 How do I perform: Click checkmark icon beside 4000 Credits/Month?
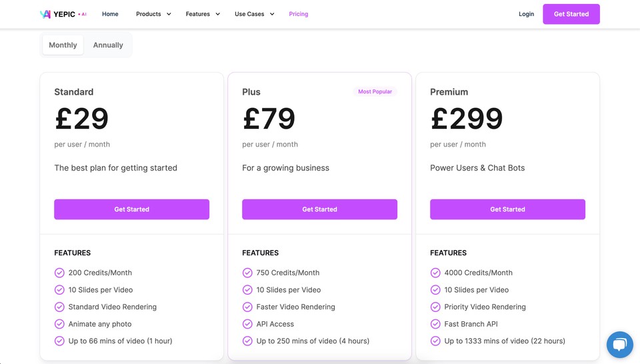[x=435, y=273]
